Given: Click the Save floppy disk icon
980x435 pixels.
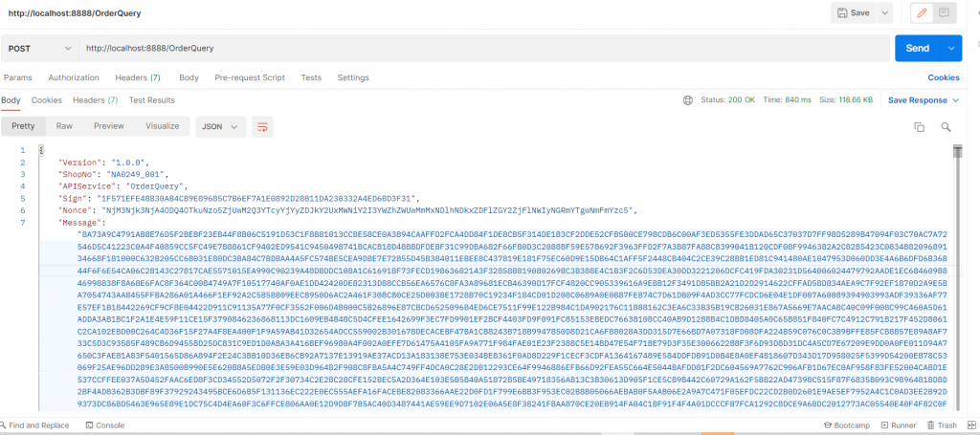Looking at the screenshot, I should pyautogui.click(x=842, y=12).
